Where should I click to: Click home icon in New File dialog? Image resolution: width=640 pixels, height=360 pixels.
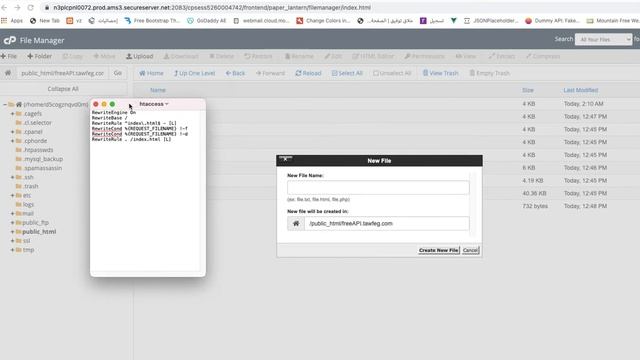pyautogui.click(x=296, y=224)
